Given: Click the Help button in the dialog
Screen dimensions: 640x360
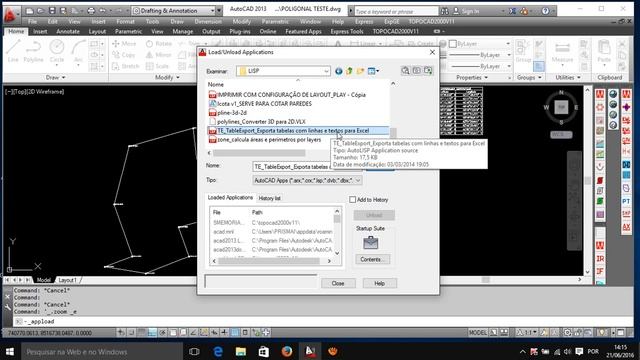Looking at the screenshot, I should [380, 283].
